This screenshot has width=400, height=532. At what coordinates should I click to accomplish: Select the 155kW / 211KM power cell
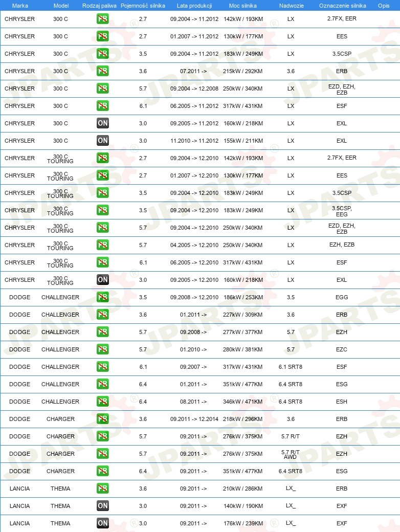(x=243, y=141)
